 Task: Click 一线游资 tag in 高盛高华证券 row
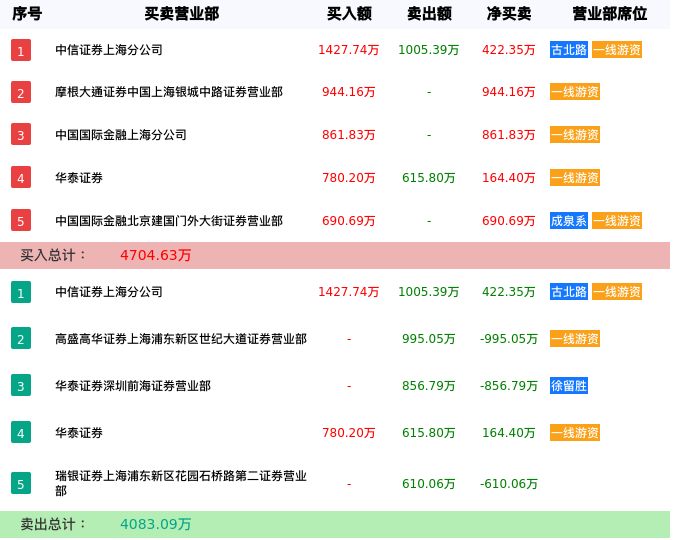575,339
